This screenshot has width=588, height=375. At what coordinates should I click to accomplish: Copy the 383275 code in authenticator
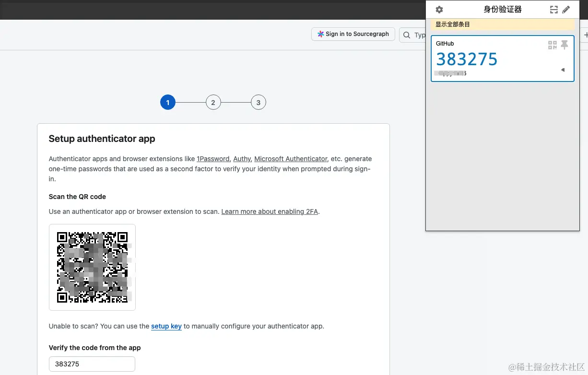[x=467, y=59]
